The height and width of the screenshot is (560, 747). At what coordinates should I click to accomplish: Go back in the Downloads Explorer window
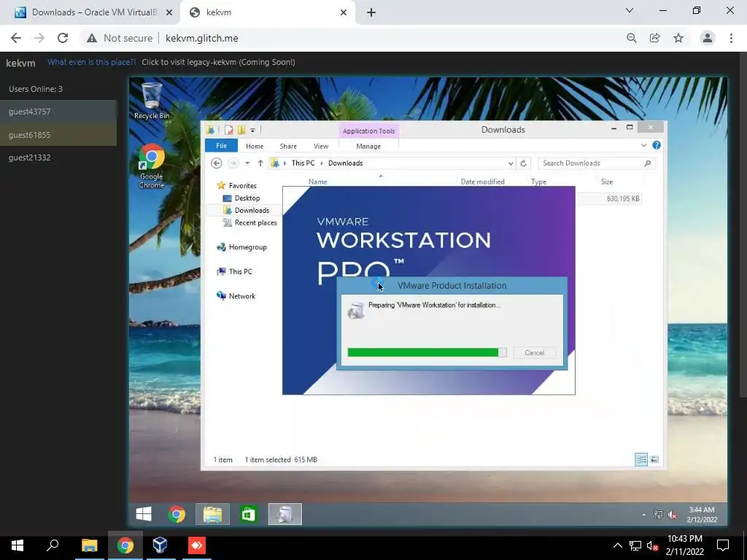point(216,163)
